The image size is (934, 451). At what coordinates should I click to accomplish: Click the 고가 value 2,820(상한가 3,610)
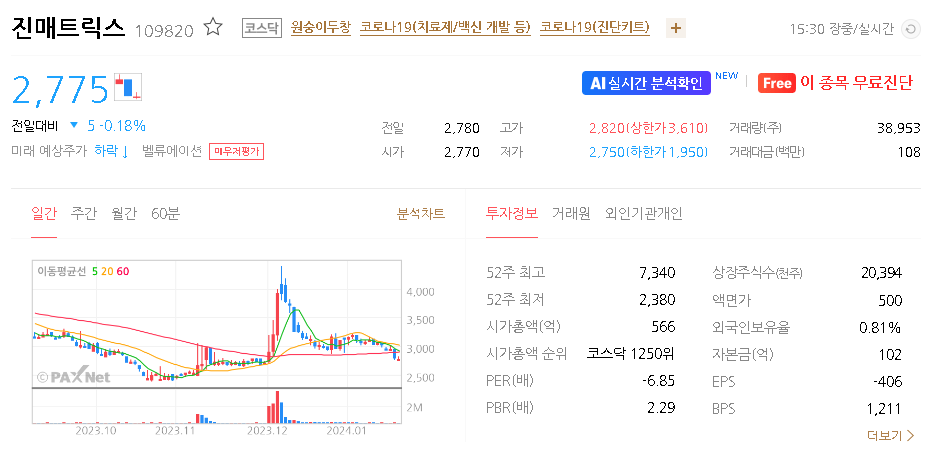pyautogui.click(x=649, y=128)
